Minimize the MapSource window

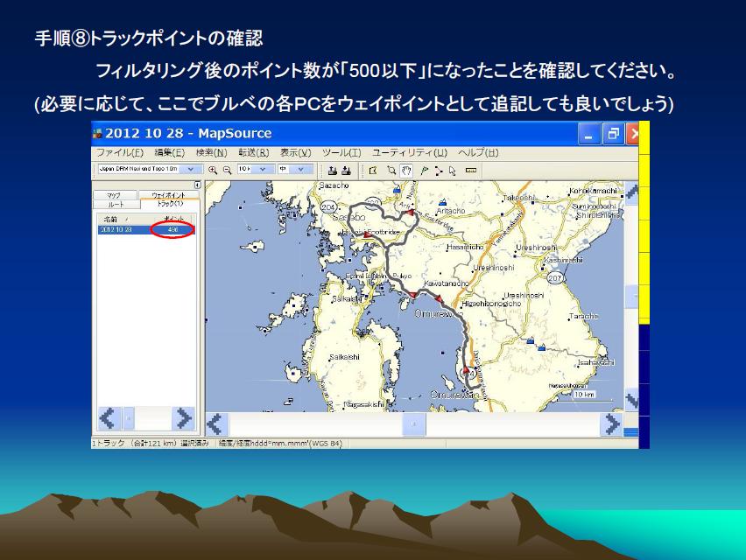click(x=588, y=134)
